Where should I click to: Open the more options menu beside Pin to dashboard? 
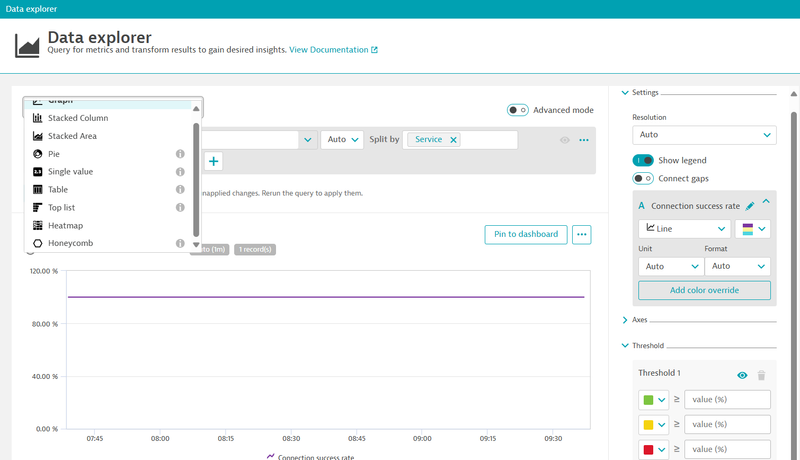(x=581, y=234)
